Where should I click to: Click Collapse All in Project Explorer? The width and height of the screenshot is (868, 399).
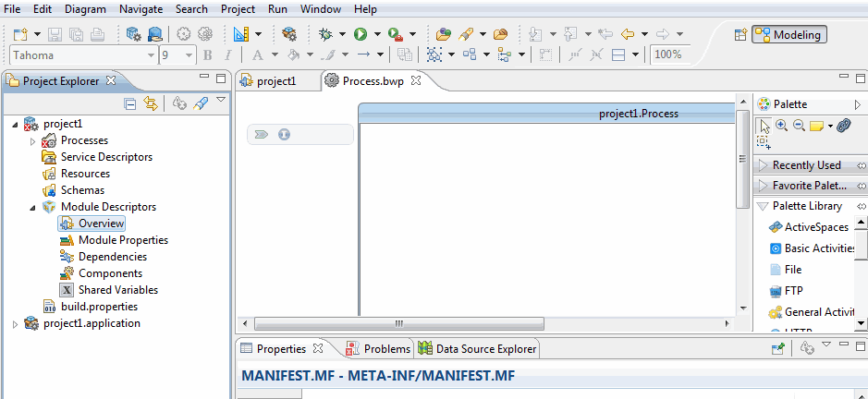tap(130, 103)
